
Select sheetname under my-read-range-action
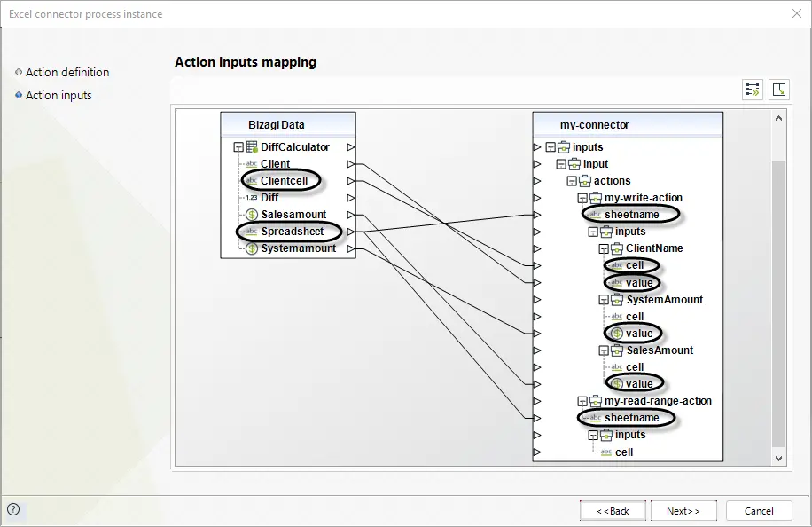pos(632,418)
